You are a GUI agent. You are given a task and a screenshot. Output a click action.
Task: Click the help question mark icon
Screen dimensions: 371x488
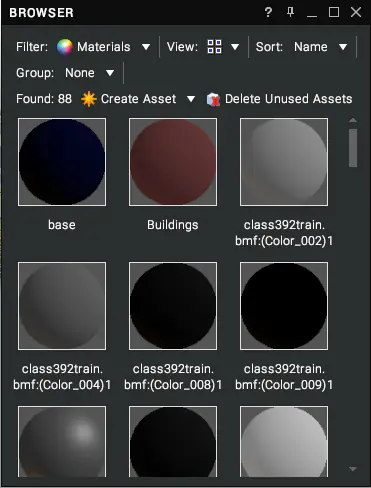click(x=268, y=13)
